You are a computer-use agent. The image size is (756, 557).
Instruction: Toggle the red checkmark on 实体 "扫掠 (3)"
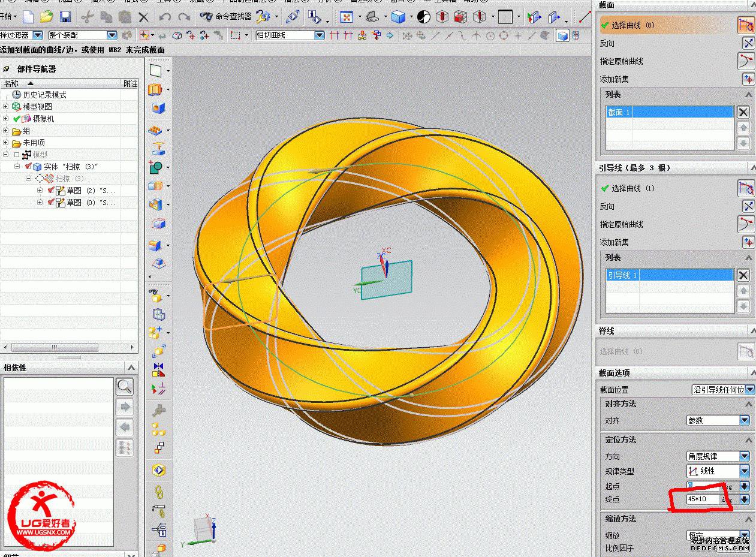[28, 167]
